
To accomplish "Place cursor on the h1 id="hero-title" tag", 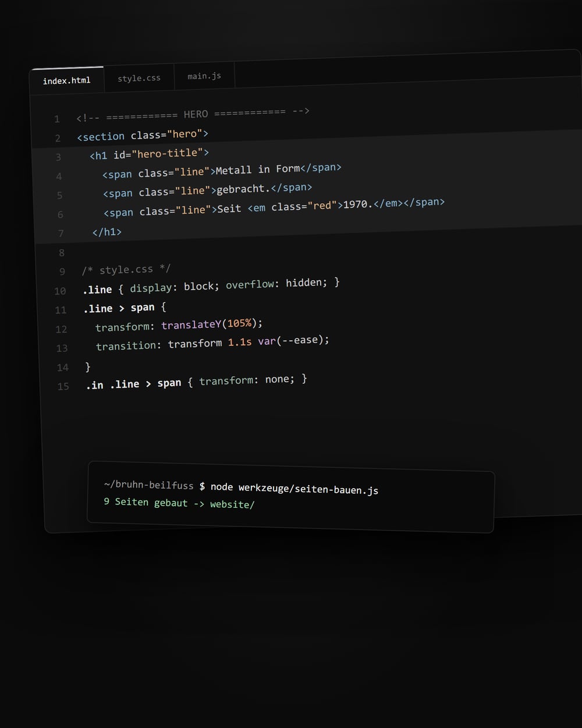I will coord(150,154).
